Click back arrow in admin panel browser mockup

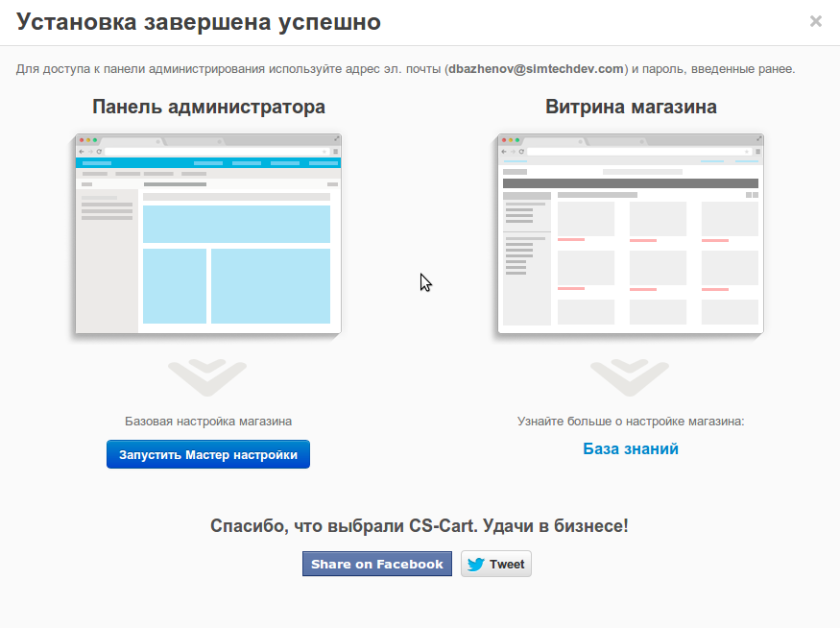point(82,152)
